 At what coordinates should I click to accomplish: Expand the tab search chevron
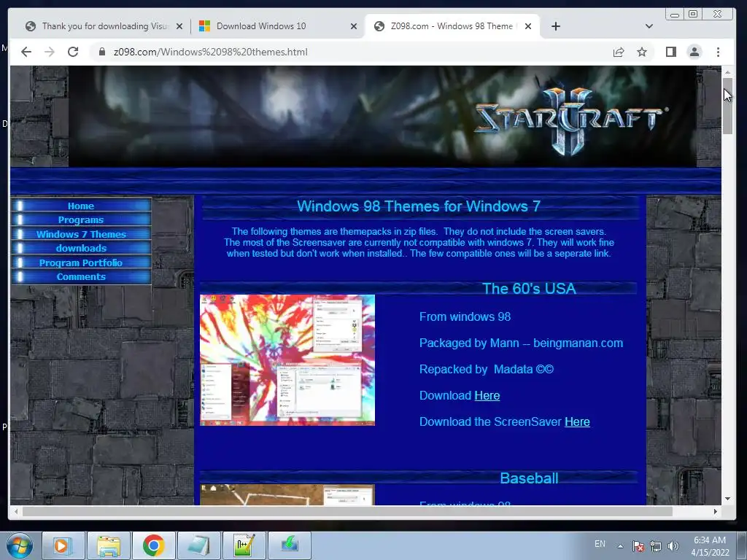click(x=649, y=26)
